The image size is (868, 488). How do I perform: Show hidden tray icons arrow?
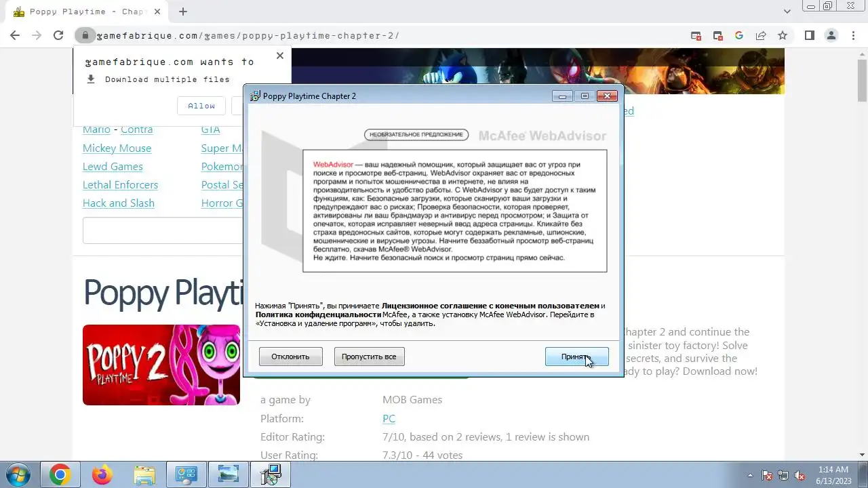coord(750,475)
